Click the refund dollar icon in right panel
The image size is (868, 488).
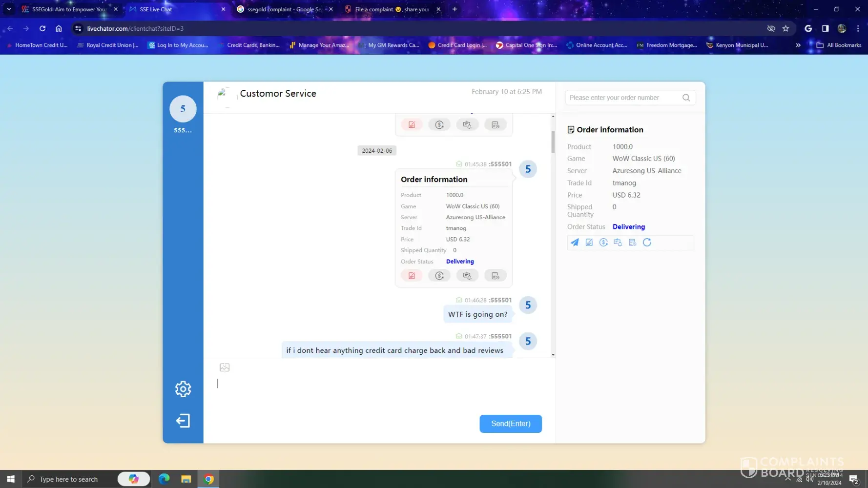pos(603,243)
